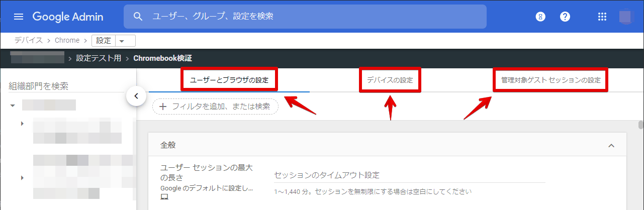644x210 pixels.
Task: Open the main hamburger menu
Action: pos(19,17)
